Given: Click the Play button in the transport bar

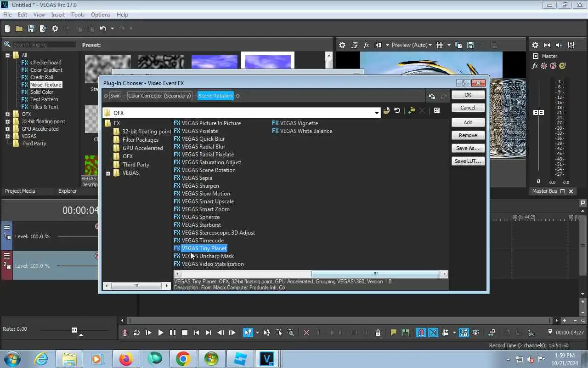Looking at the screenshot, I should 160,333.
